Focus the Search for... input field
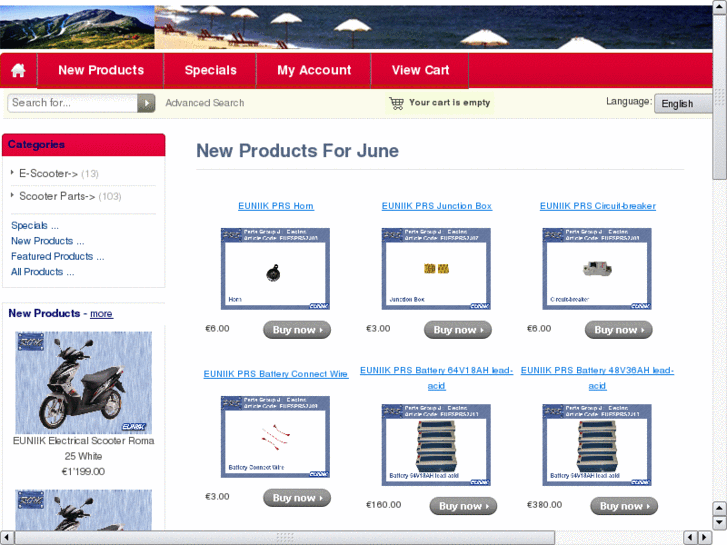This screenshot has width=727, height=545. (73, 103)
